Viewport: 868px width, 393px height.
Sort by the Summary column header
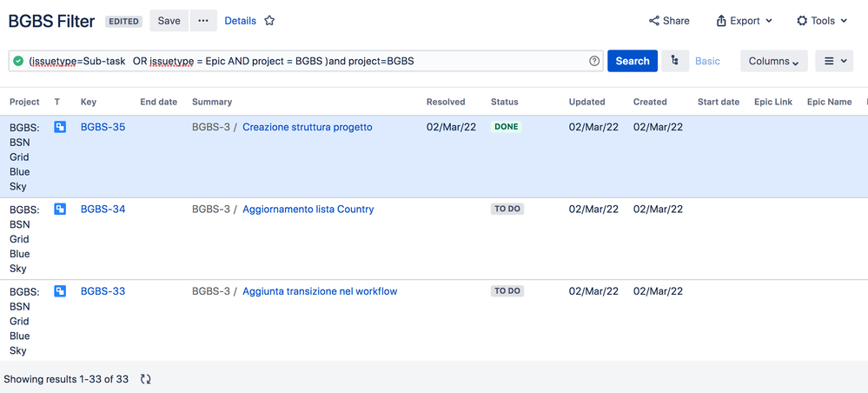[212, 102]
